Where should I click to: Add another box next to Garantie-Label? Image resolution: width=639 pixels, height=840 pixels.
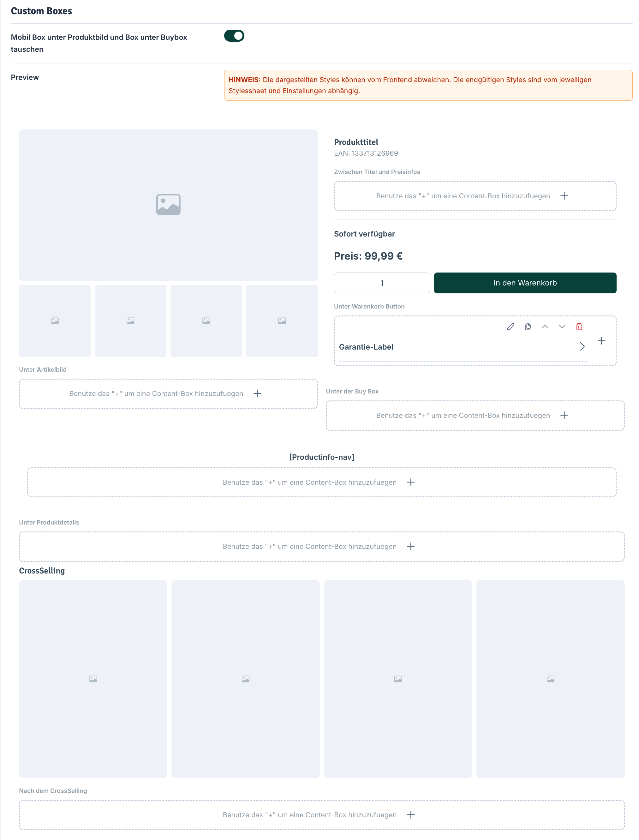tap(601, 341)
